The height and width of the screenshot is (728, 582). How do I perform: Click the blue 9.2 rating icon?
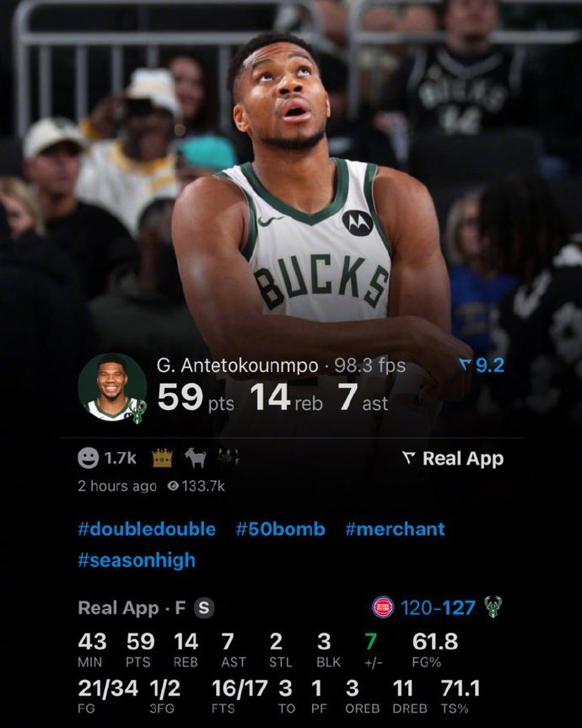pyautogui.click(x=466, y=364)
